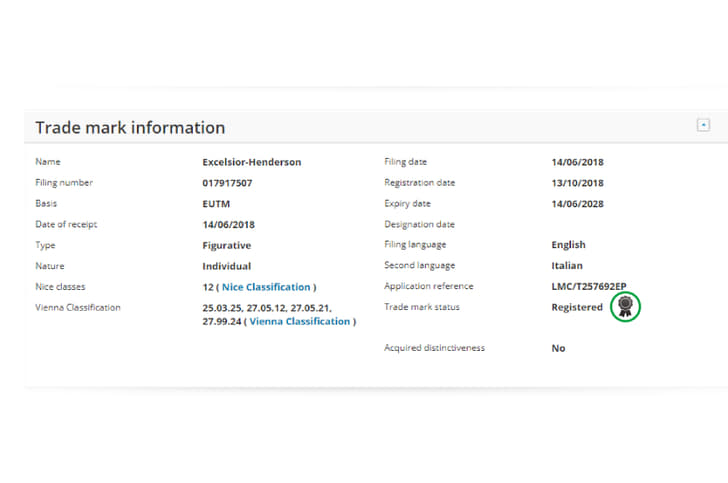Click the Figurative type value

click(x=226, y=245)
